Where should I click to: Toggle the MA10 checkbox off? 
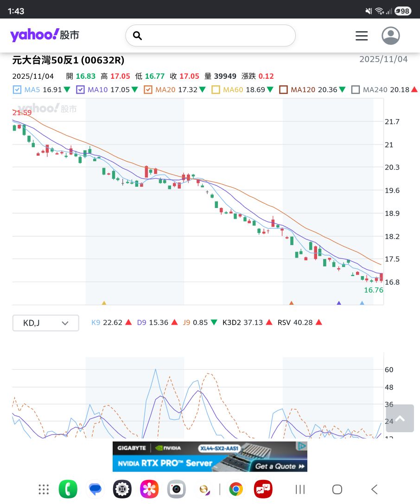point(80,90)
